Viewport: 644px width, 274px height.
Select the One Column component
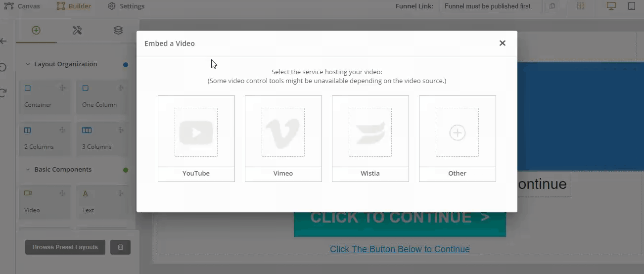[x=102, y=96]
